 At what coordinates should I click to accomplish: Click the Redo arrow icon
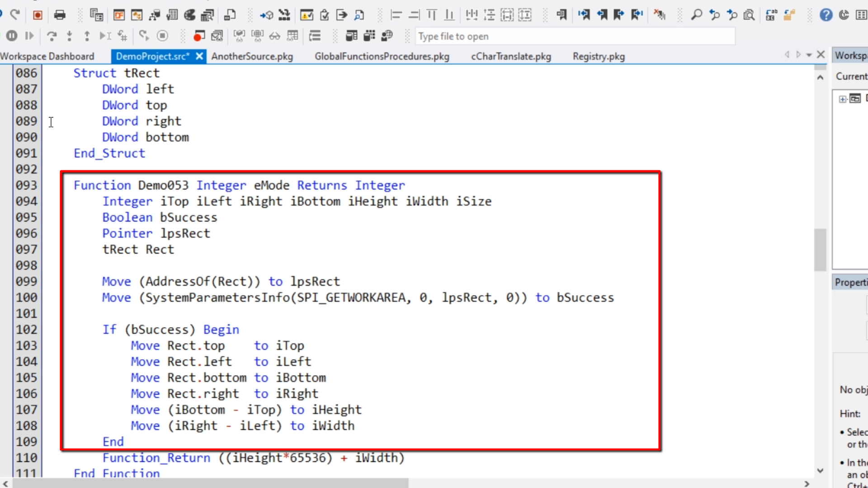[x=15, y=15]
